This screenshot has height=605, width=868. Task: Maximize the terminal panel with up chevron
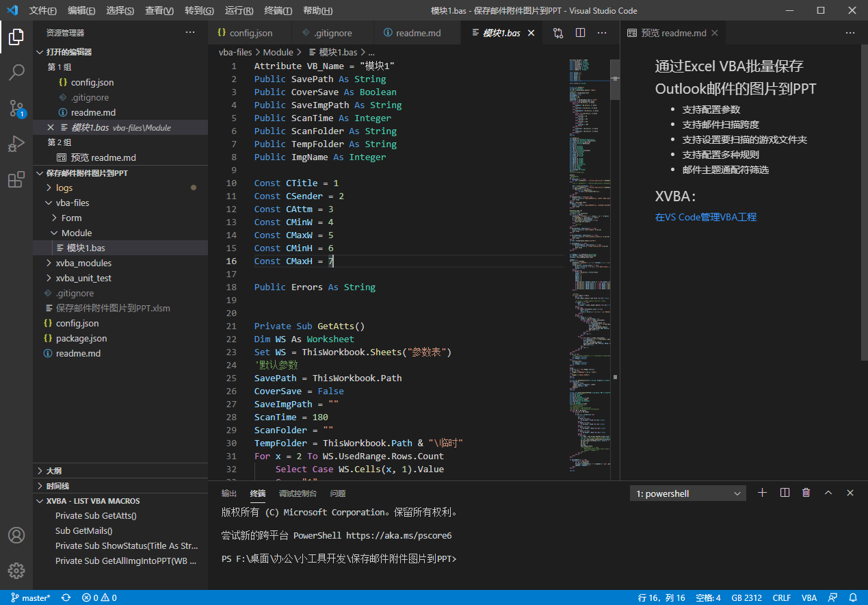pyautogui.click(x=828, y=493)
